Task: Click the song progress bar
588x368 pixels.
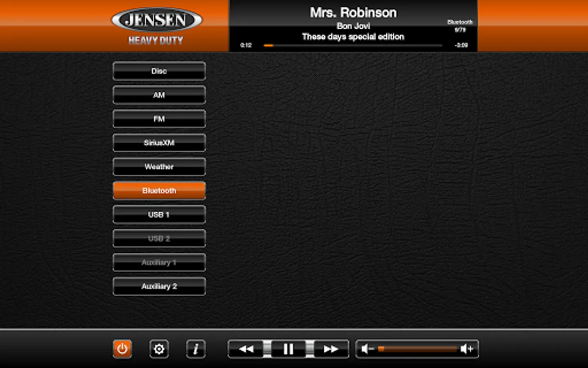Action: pos(353,45)
